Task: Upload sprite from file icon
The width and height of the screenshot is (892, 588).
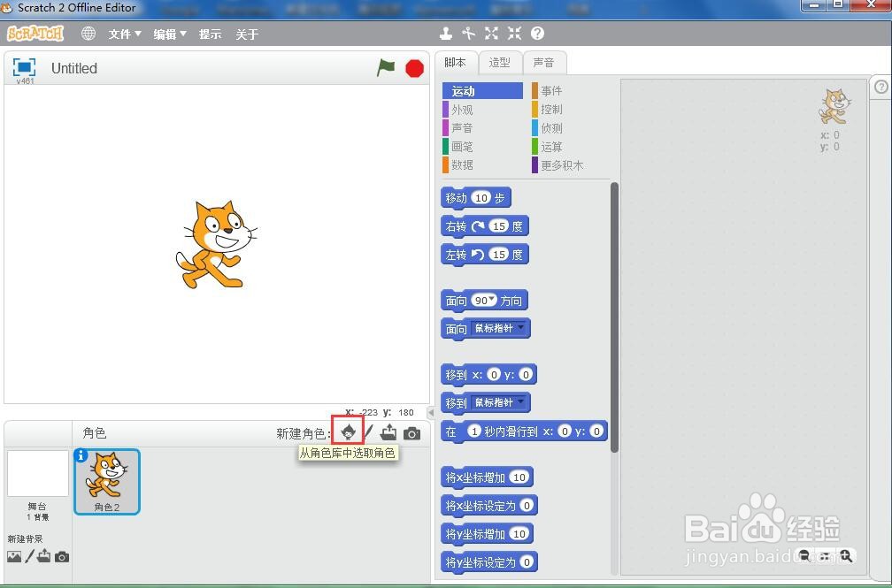Action: pyautogui.click(x=388, y=432)
